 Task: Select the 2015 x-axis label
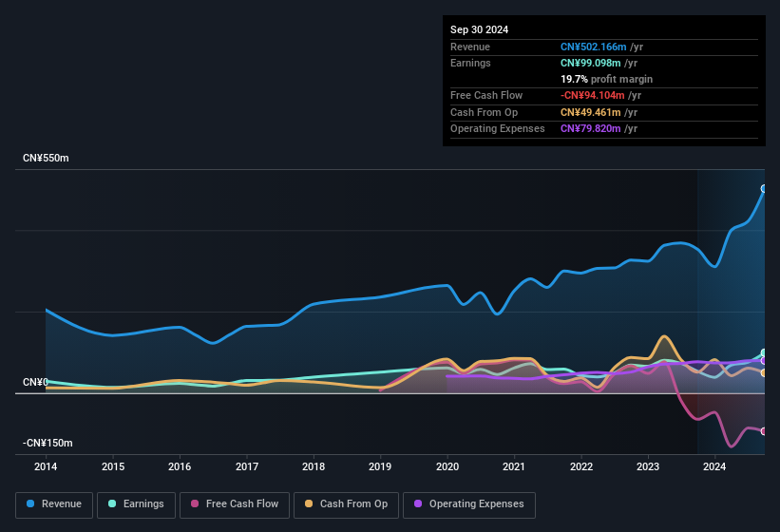point(113,466)
